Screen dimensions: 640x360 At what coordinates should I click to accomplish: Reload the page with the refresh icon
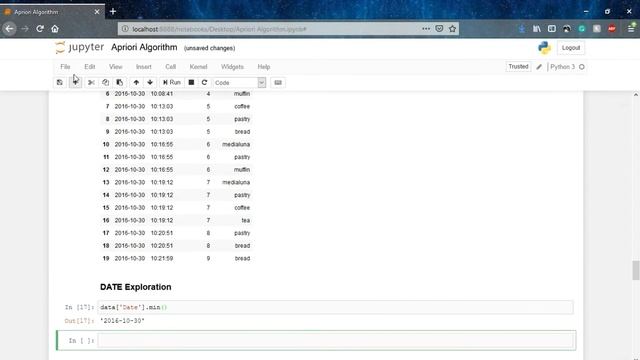tap(40, 29)
